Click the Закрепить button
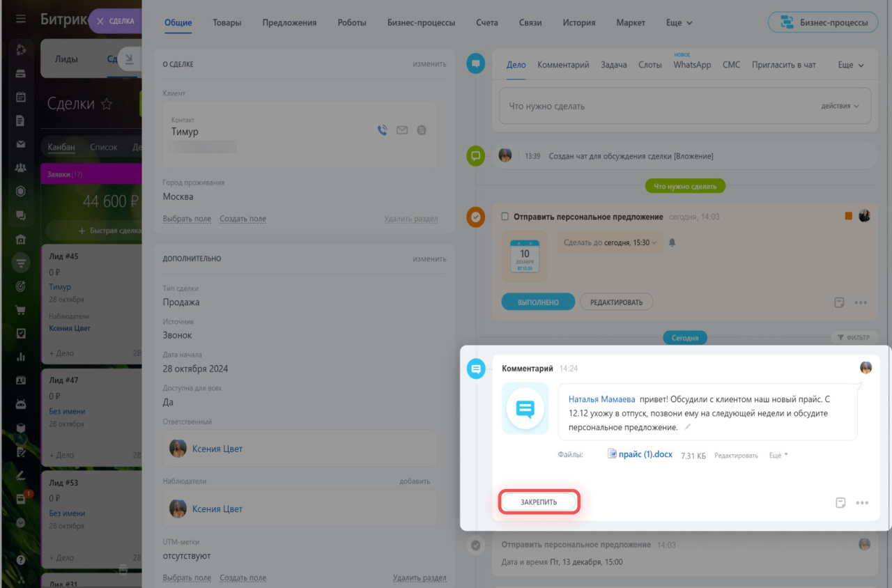892x588 pixels. point(539,502)
